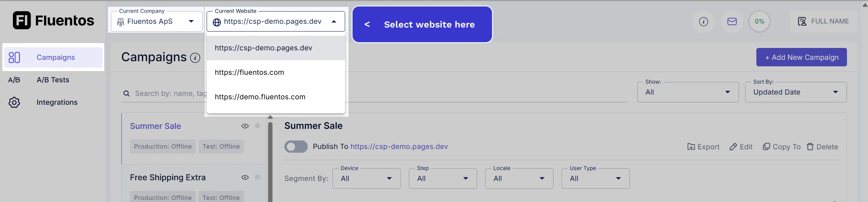Open the Show filter dropdown
The height and width of the screenshot is (202, 868).
(x=688, y=92)
